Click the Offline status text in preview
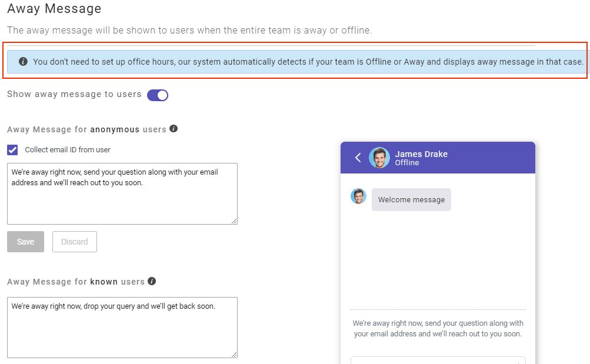Image resolution: width=590 pixels, height=364 pixels. tap(406, 163)
